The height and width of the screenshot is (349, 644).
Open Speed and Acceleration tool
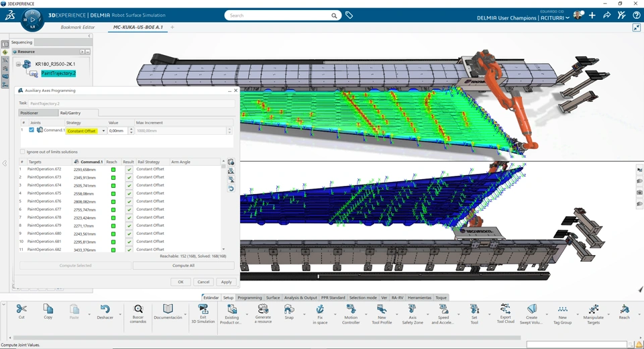443,309
